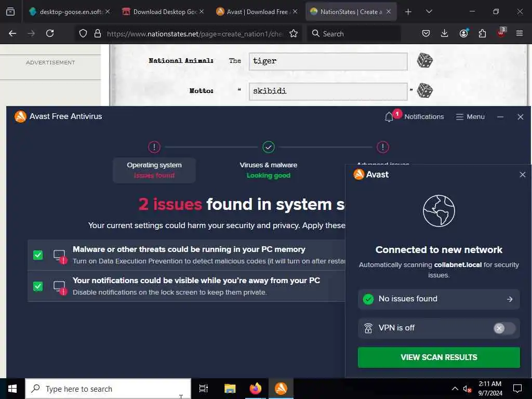Click the Firefox back arrow
This screenshot has width=532, height=399.
click(12, 33)
